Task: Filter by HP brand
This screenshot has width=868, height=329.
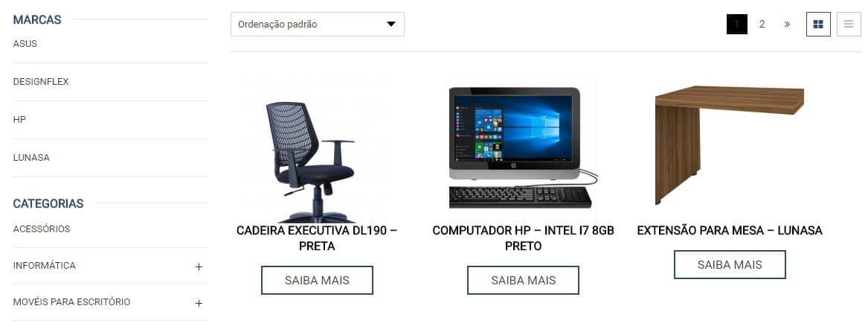Action: pyautogui.click(x=19, y=120)
